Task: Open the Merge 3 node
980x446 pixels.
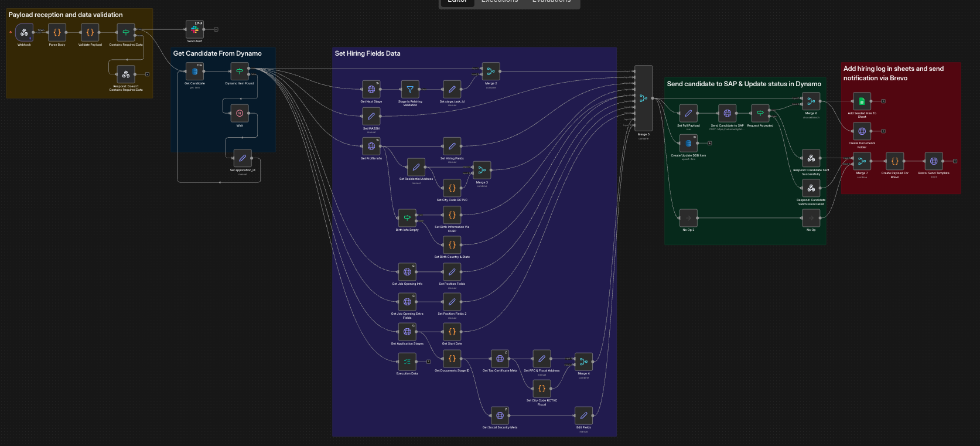Action: tap(482, 170)
